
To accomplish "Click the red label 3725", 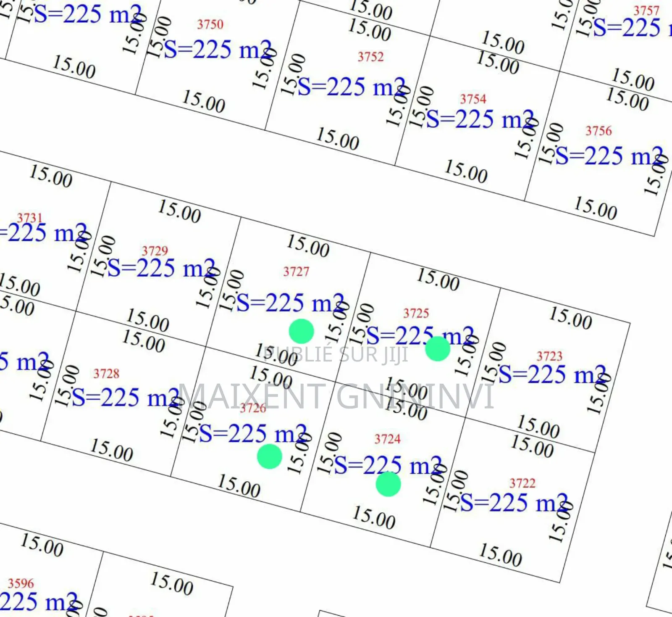I will (416, 314).
